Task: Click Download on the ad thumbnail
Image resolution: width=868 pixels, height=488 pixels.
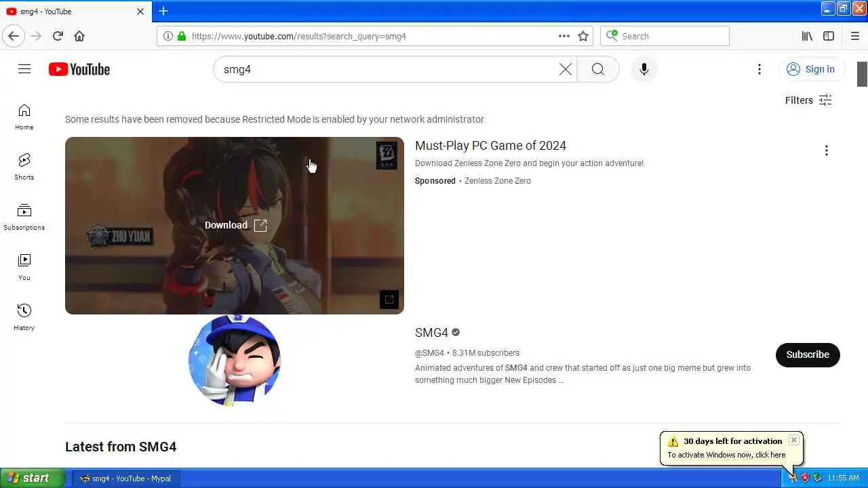Action: (x=235, y=225)
